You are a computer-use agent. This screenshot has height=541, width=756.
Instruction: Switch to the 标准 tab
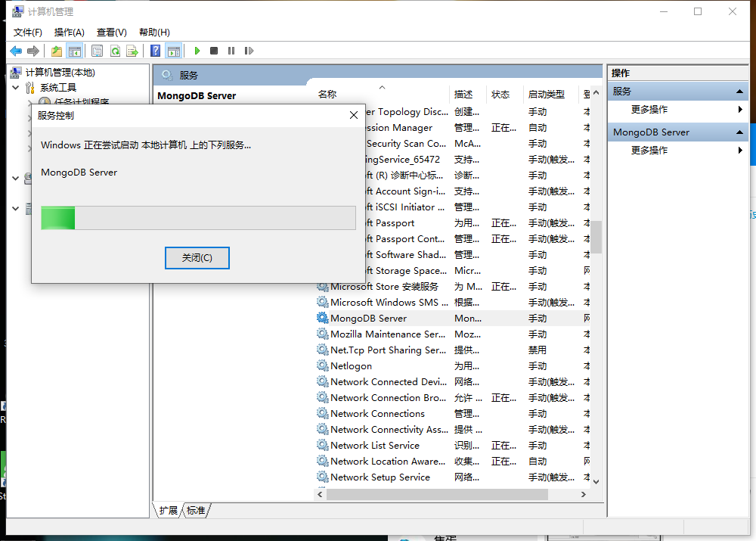pos(196,511)
